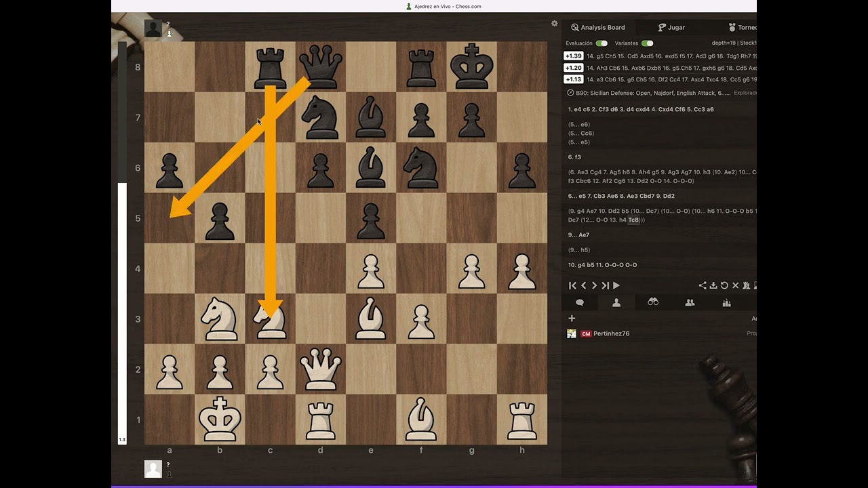Viewport: 868px width, 488px height.
Task: Click the X icon in analysis toolbar
Action: [x=735, y=286]
